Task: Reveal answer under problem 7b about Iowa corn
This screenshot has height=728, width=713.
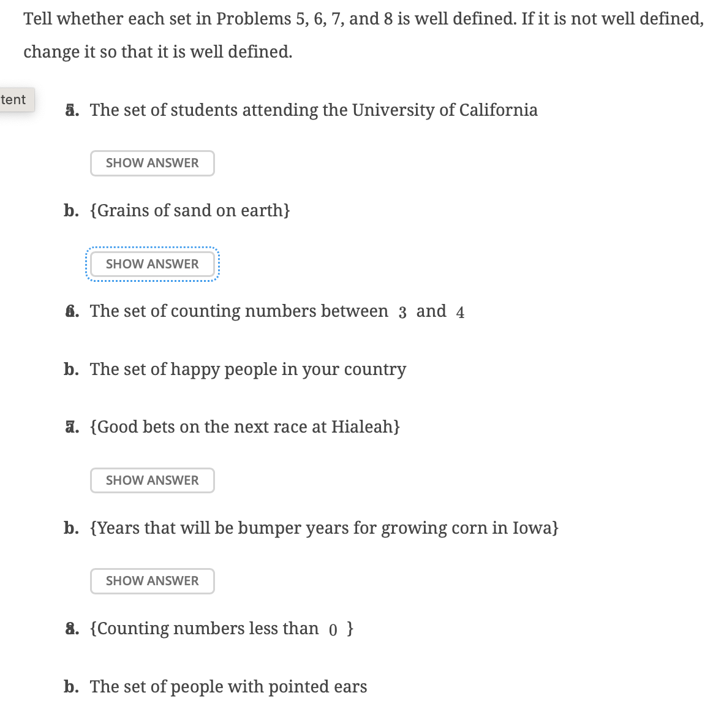Action: (x=152, y=581)
